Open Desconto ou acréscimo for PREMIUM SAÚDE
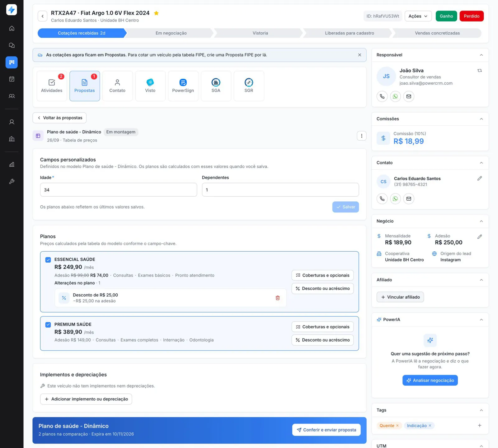The height and width of the screenshot is (448, 498). 322,340
